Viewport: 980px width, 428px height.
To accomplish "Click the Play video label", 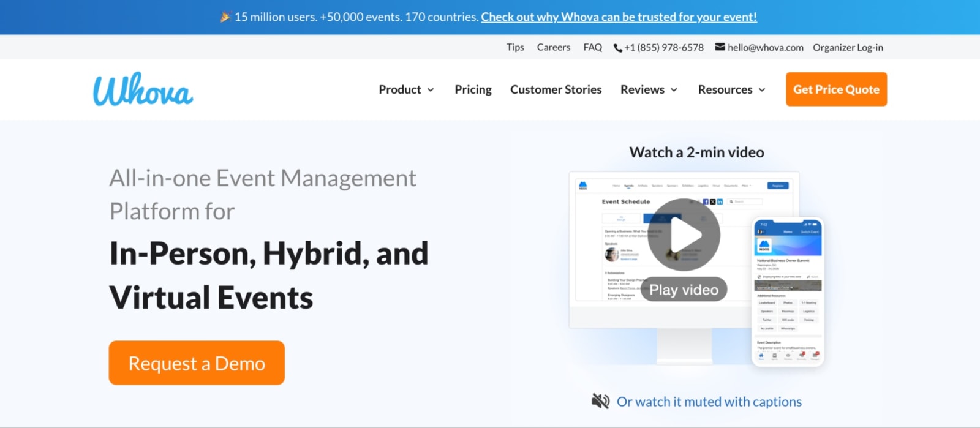I will pyautogui.click(x=684, y=290).
